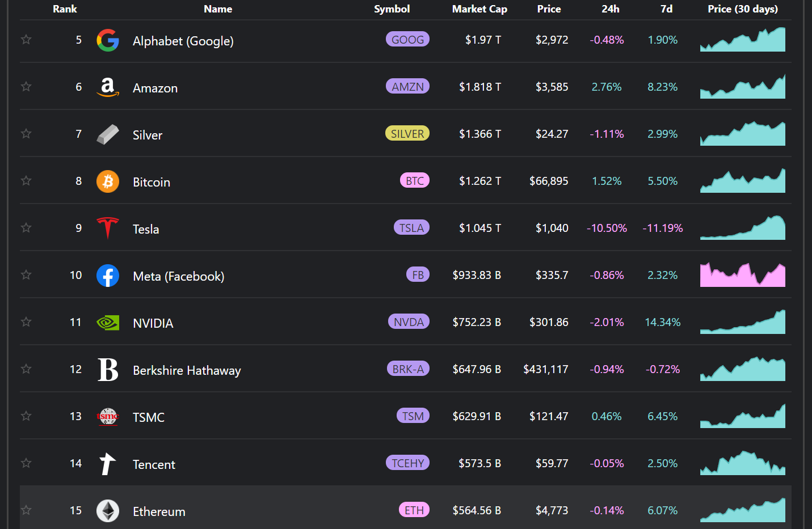Sort by 24h change column

point(610,9)
